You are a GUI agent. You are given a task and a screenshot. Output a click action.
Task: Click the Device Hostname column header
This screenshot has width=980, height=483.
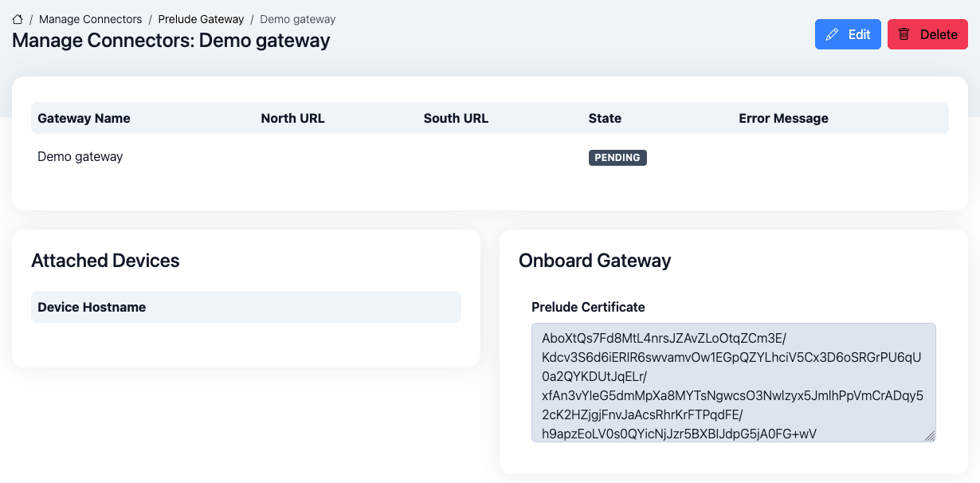coord(92,307)
